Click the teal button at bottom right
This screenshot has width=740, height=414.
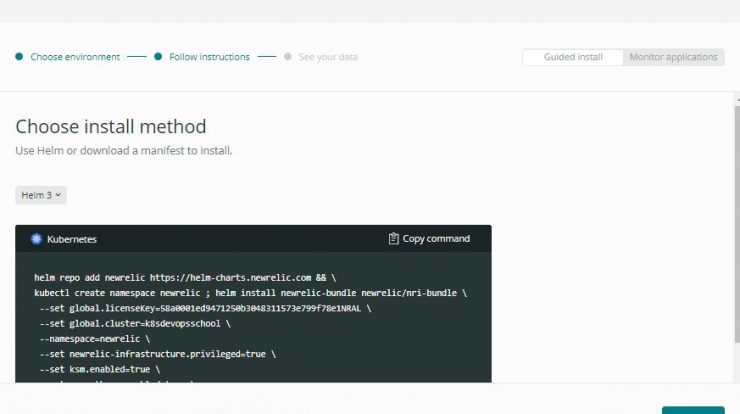(693, 410)
